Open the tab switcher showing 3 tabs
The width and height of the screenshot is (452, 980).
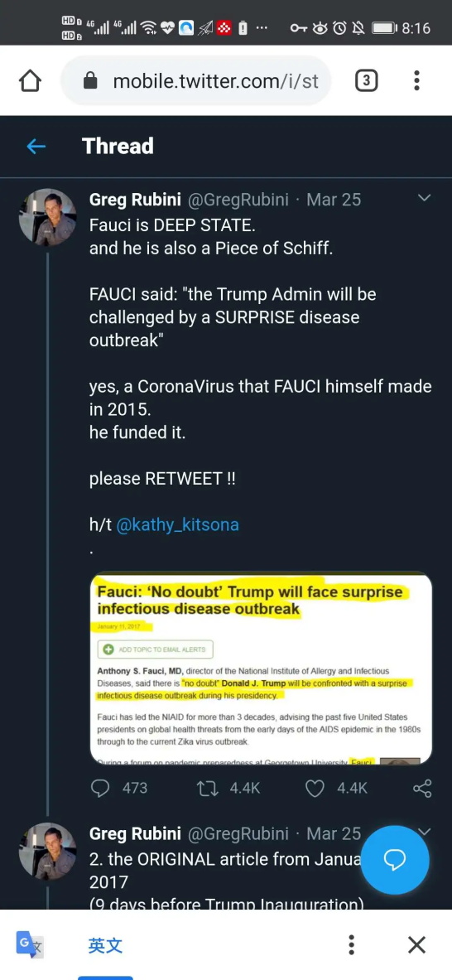[367, 80]
